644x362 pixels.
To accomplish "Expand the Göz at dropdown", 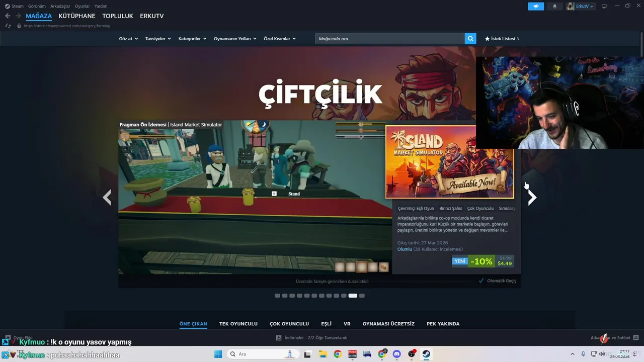I will tap(128, 39).
